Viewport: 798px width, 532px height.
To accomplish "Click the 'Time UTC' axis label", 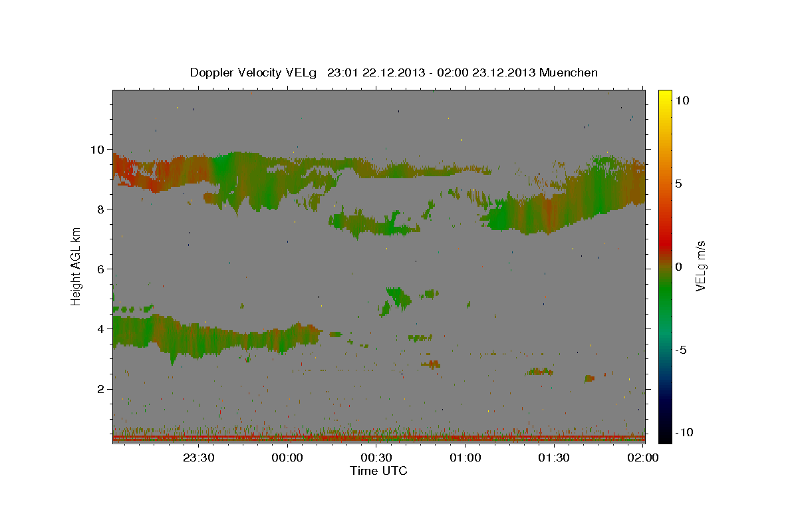I will pyautogui.click(x=378, y=471).
